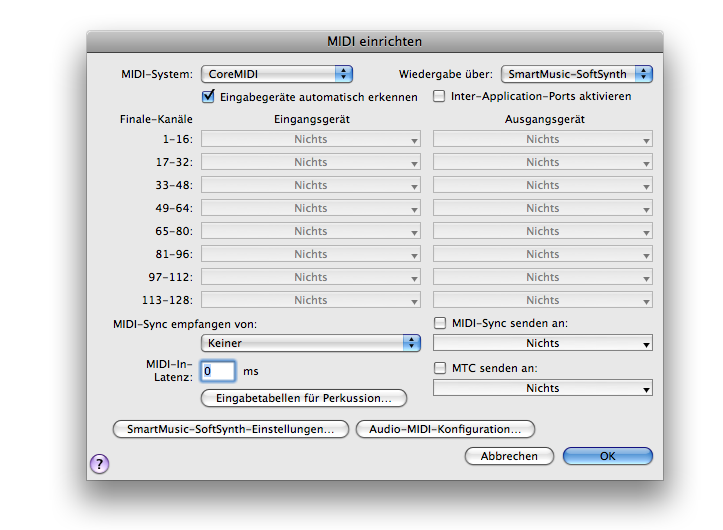Click the Ausgangsgerät column heading

click(545, 119)
